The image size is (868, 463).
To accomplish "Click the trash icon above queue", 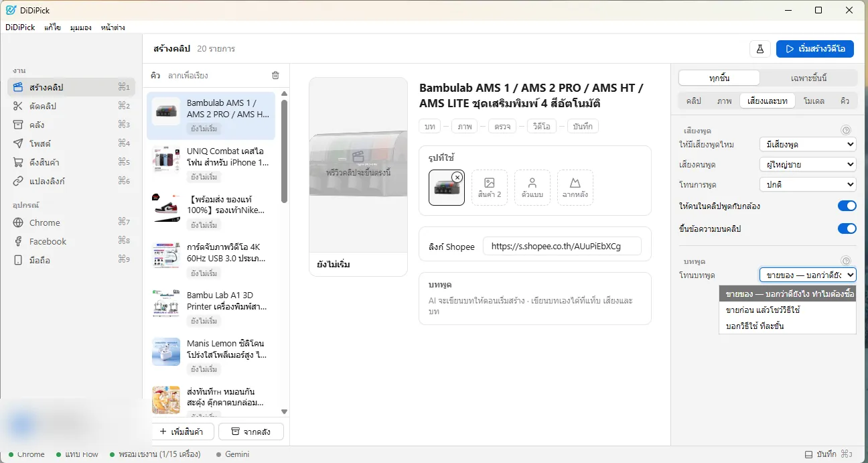I will 275,76.
